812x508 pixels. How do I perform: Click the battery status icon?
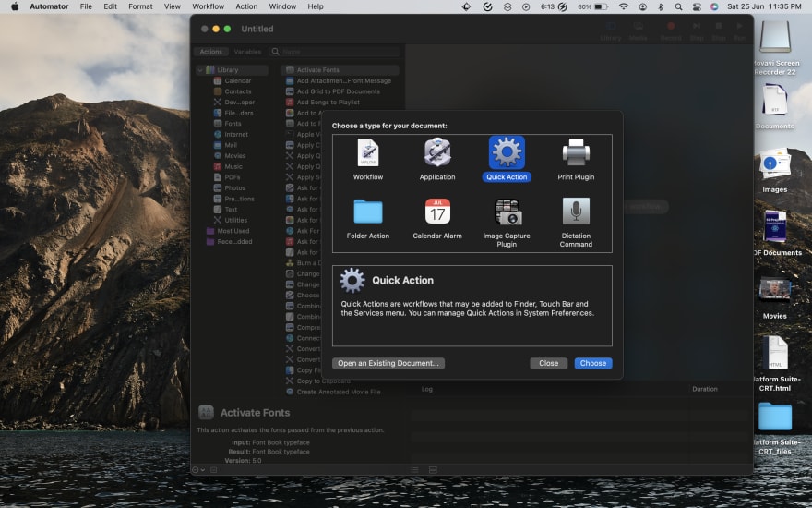coord(600,6)
